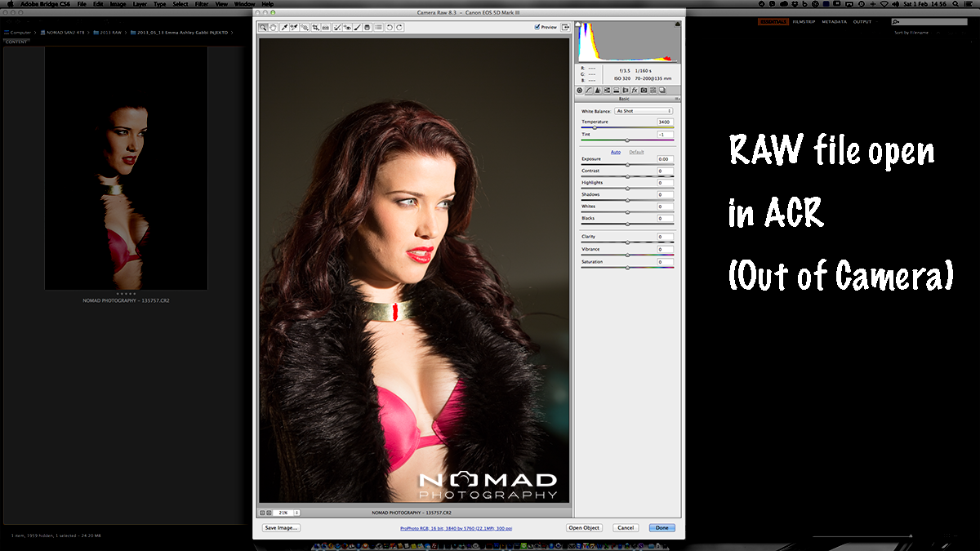Toggle the Preview checkbox
980x551 pixels.
537,27
